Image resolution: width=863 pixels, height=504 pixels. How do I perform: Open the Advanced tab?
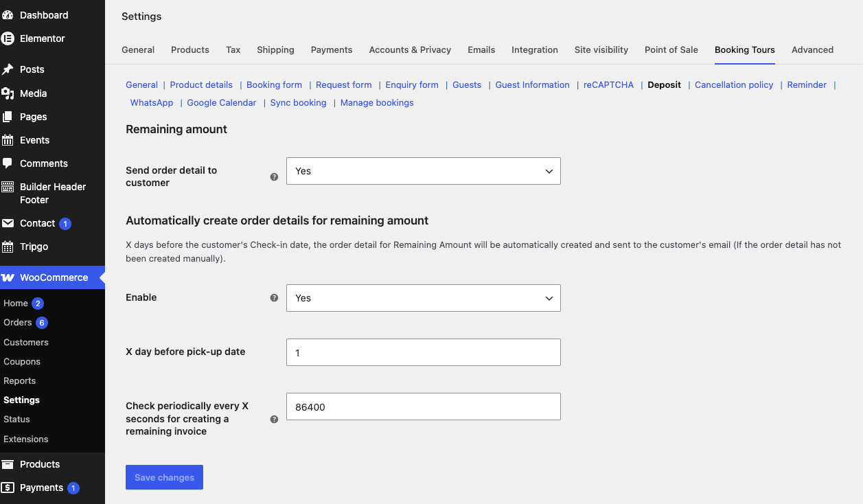tap(812, 49)
